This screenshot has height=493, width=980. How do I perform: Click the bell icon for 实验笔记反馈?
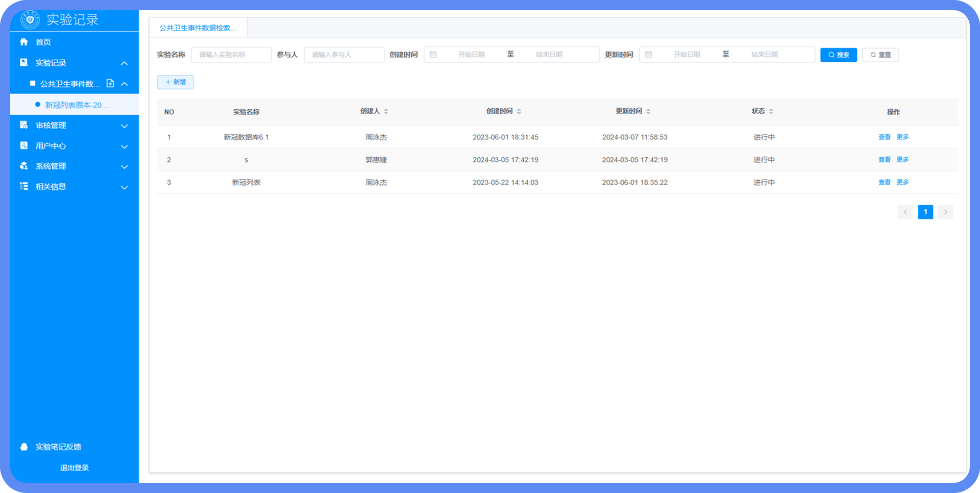(24, 447)
